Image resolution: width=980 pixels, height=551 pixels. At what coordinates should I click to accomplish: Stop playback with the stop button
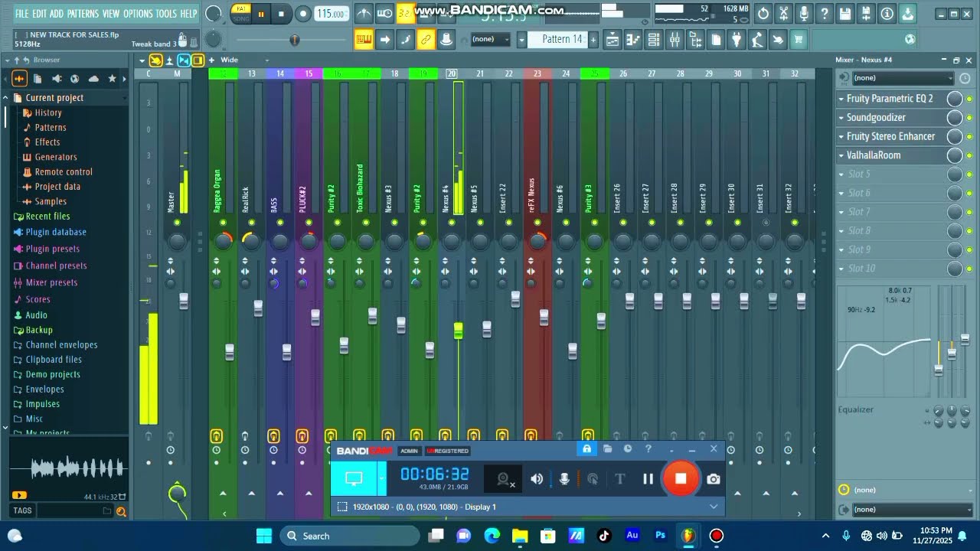pyautogui.click(x=281, y=14)
